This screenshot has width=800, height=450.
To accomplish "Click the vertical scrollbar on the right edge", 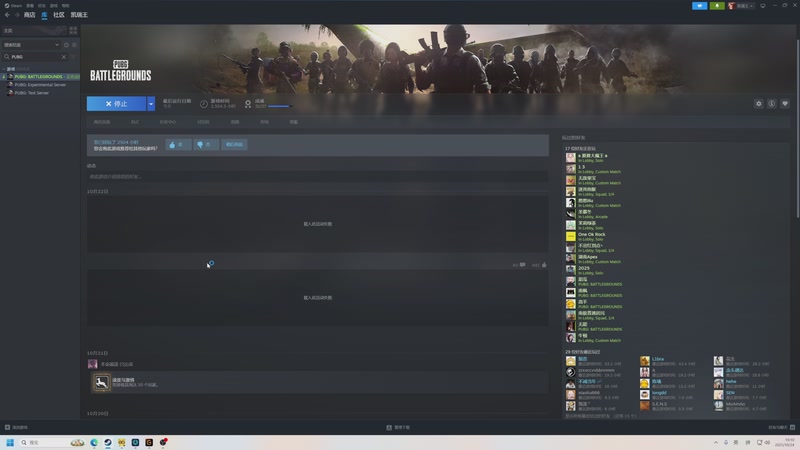I will (x=797, y=128).
